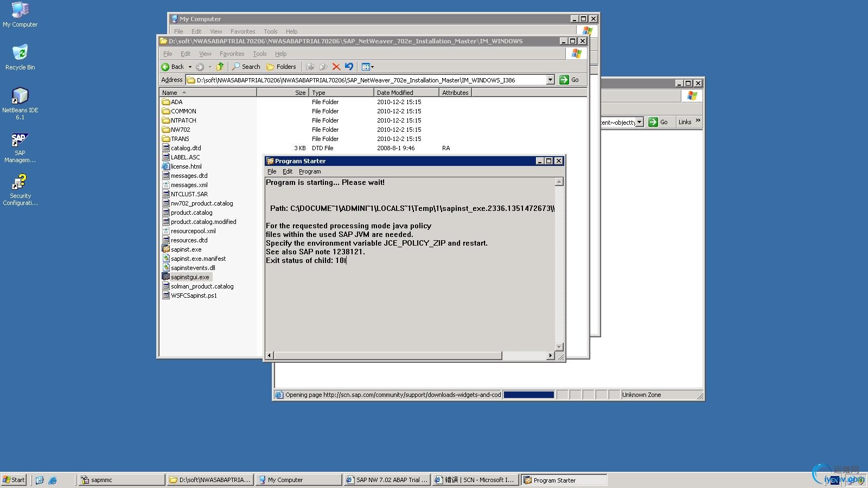
Task: Click the Forward navigation icon
Action: point(200,67)
